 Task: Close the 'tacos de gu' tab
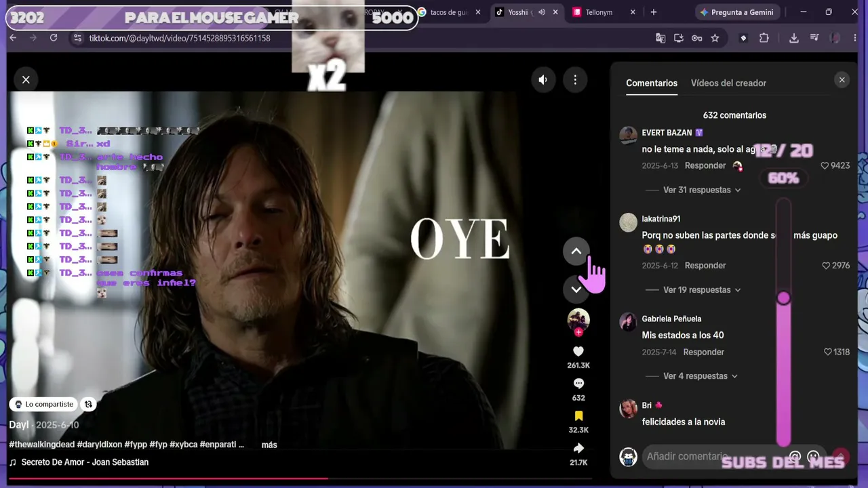478,12
